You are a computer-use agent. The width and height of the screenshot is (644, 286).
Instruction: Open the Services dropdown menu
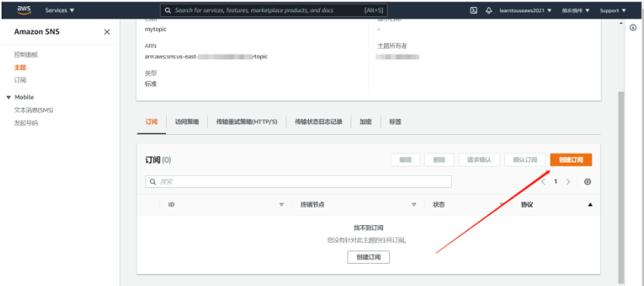coord(60,10)
